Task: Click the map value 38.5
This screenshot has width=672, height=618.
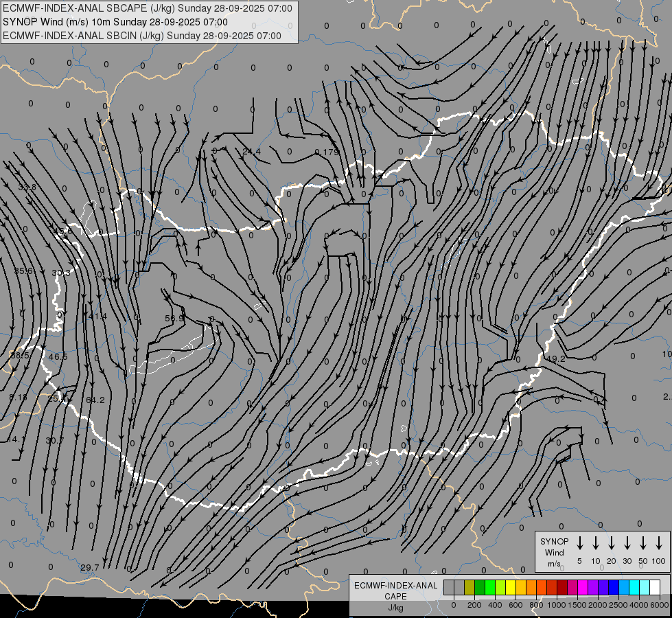Action: point(20,355)
